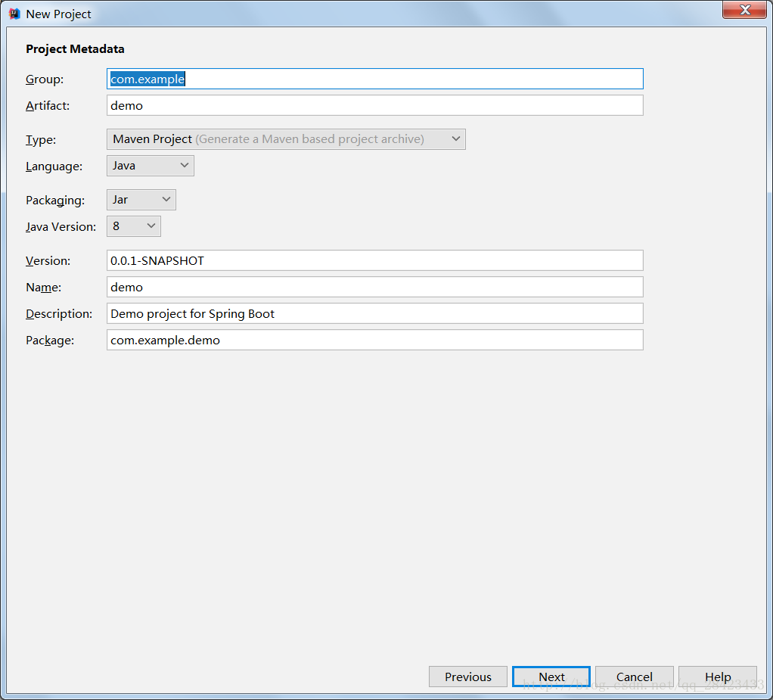Click the Artifact label
This screenshot has height=700, width=773.
click(48, 105)
